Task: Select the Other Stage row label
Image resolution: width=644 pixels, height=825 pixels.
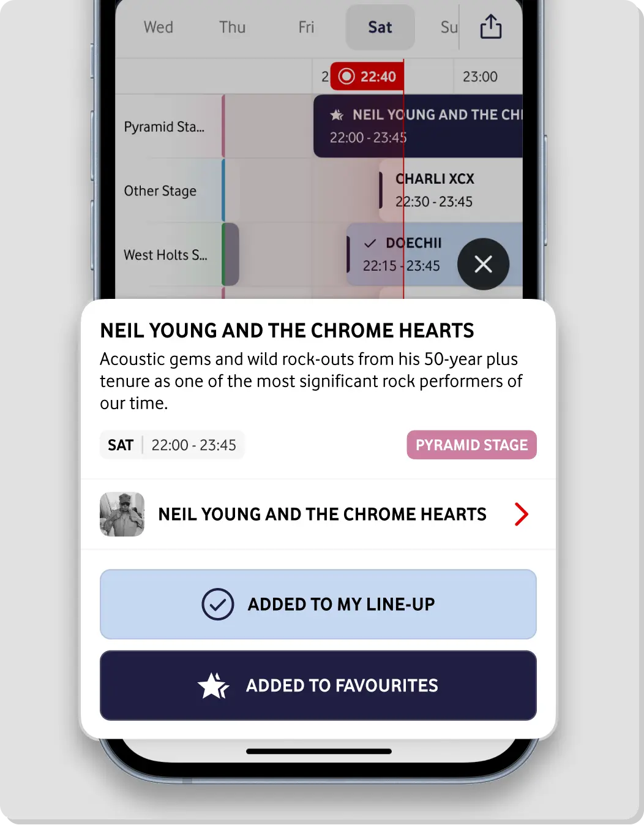Action: pyautogui.click(x=160, y=191)
